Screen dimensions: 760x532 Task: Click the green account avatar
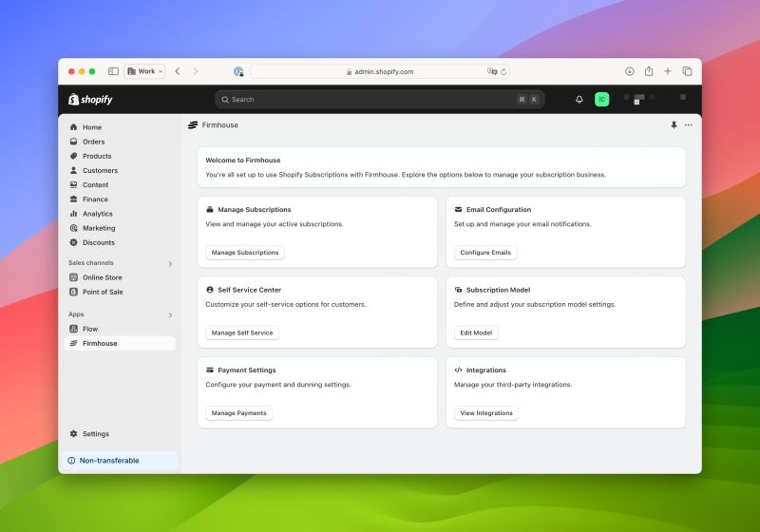point(601,100)
